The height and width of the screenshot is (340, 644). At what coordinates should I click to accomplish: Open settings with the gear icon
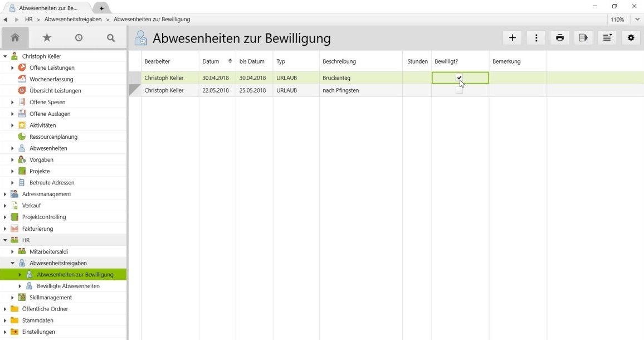(x=631, y=37)
